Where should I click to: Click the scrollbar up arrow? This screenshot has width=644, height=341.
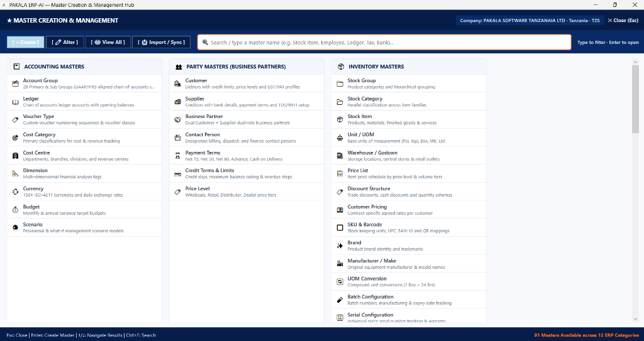[x=635, y=62]
